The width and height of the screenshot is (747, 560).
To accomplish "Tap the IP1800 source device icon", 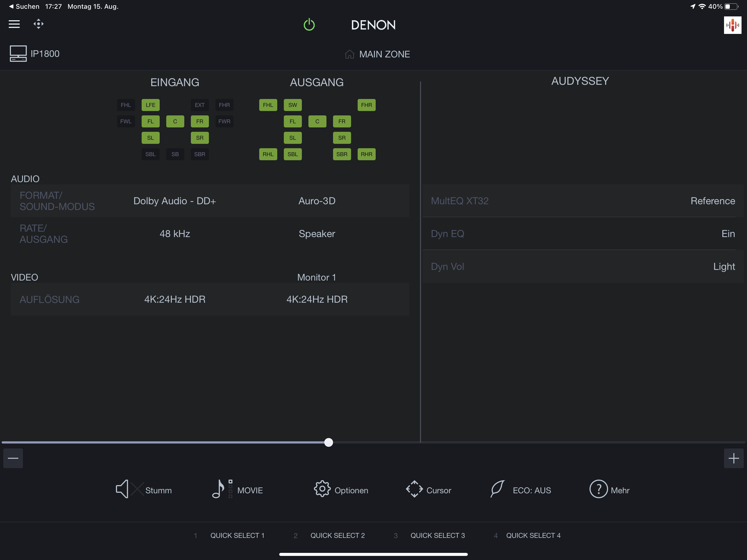I will (18, 54).
